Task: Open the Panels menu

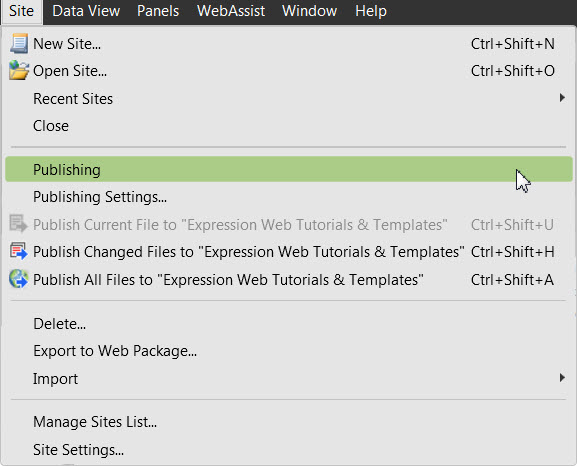Action: (158, 11)
